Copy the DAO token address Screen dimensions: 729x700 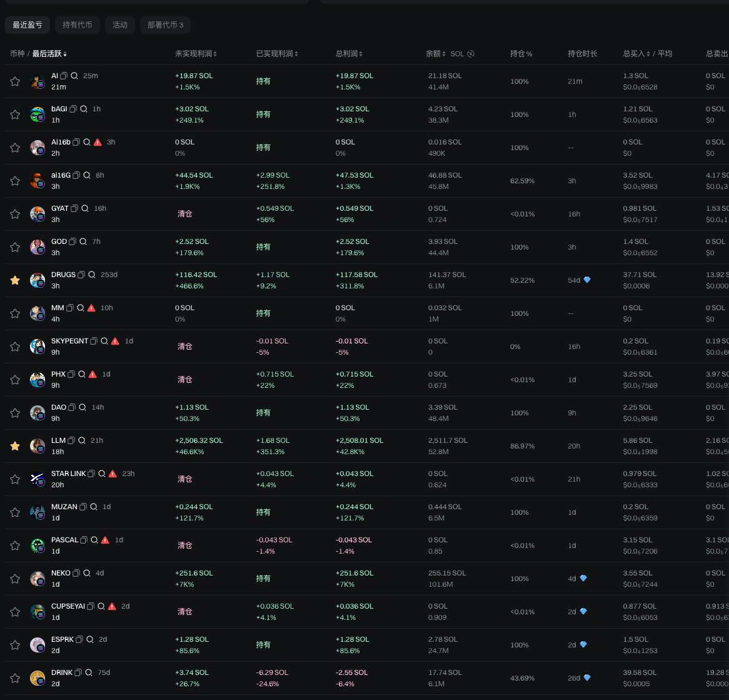(x=72, y=407)
